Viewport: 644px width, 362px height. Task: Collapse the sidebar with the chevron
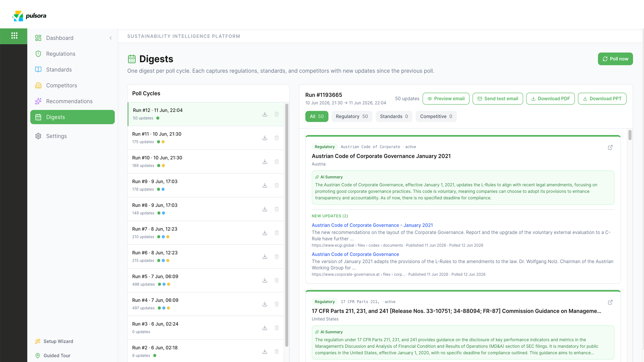click(110, 38)
